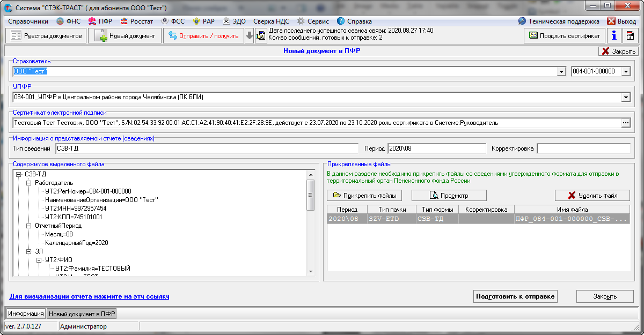644x335 pixels.
Task: Click the Тип формы column header
Action: coord(437,210)
